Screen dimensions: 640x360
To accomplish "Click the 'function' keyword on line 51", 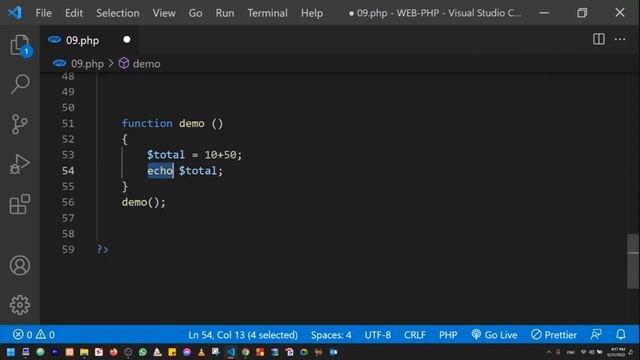I will point(147,123).
